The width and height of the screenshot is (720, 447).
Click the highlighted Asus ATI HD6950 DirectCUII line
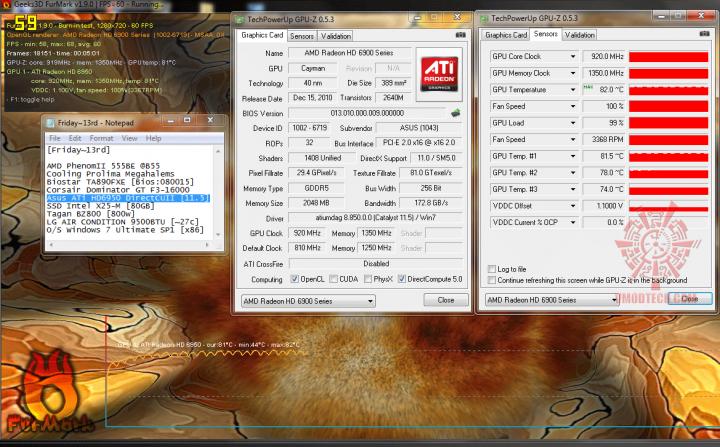[128, 198]
